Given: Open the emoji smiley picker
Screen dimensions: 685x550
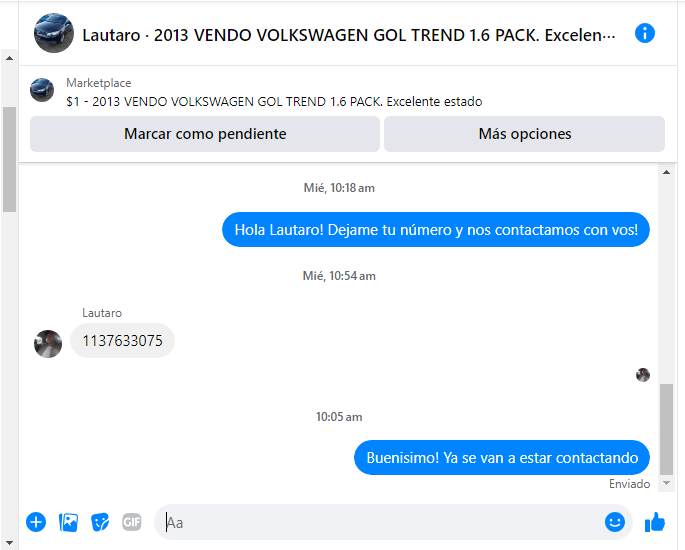Looking at the screenshot, I should 615,522.
